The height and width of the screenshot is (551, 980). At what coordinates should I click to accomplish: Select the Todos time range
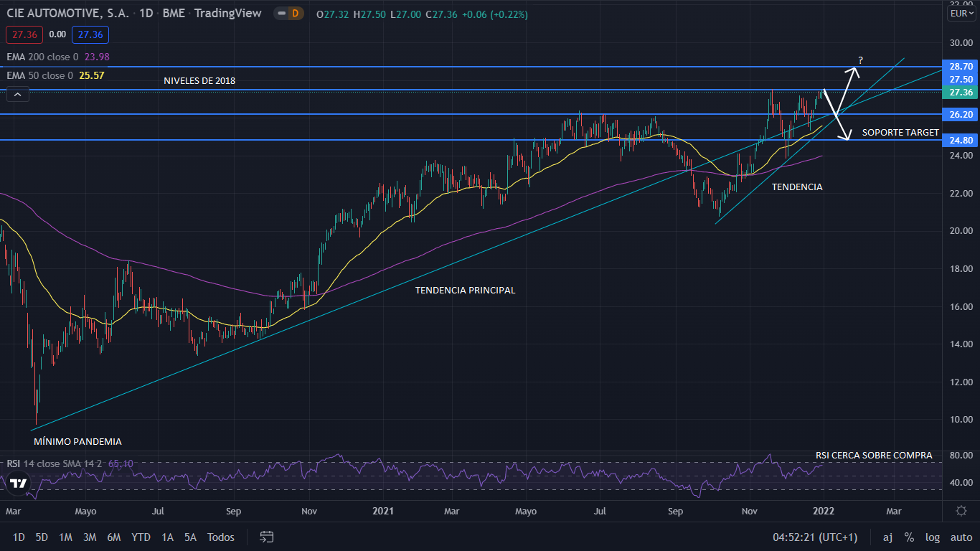click(221, 537)
